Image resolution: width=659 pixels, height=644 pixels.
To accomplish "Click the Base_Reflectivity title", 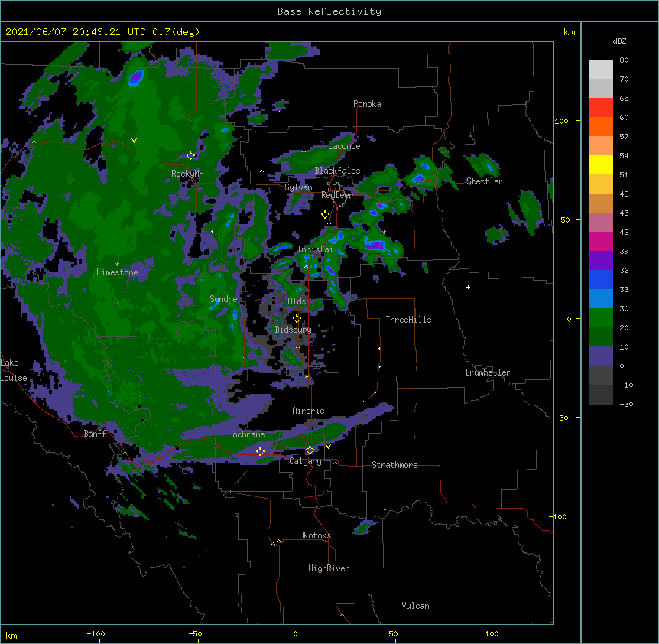I will 329,11.
